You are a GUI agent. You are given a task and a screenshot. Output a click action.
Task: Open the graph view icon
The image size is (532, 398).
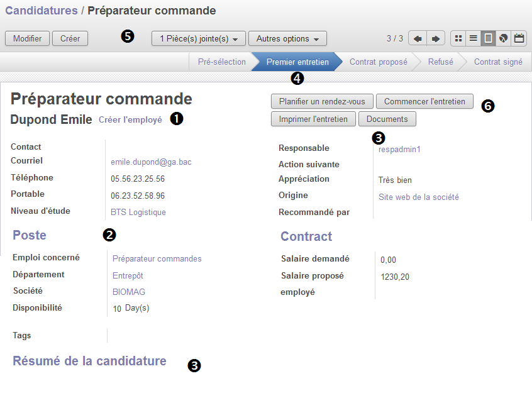(x=504, y=38)
